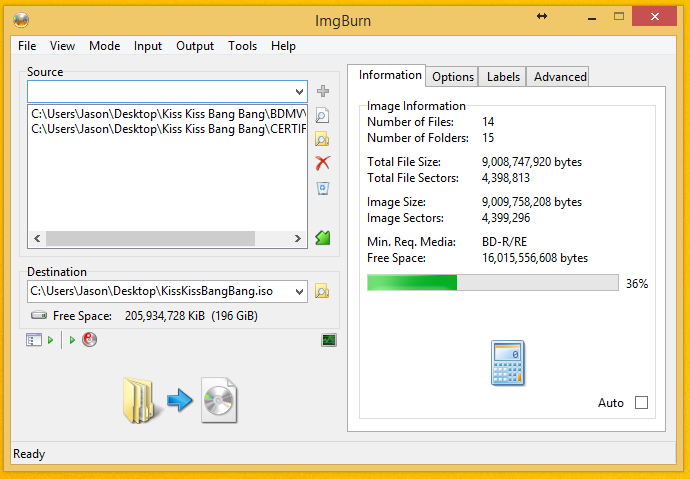Click the red X remove icon
Image resolution: width=690 pixels, height=479 pixels.
(323, 163)
